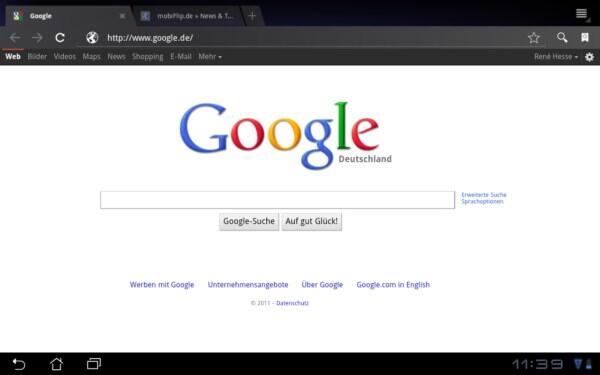Open the recent apps button
The width and height of the screenshot is (600, 375).
[94, 364]
